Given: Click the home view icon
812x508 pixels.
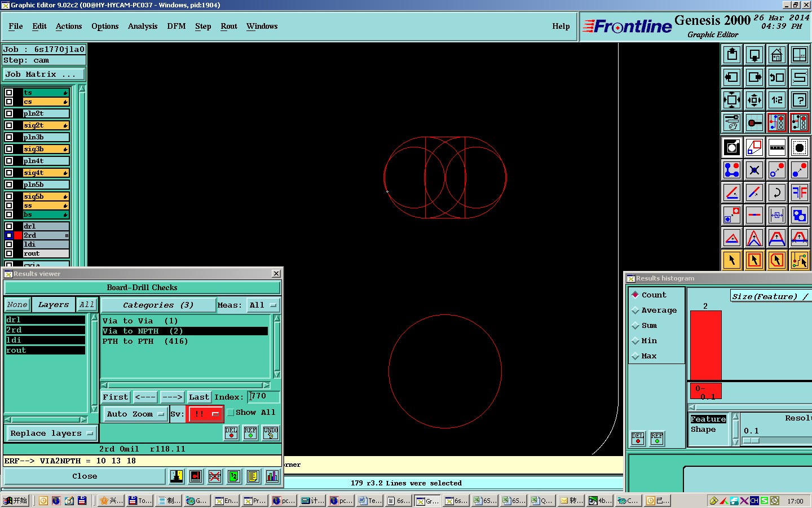Looking at the screenshot, I should [776, 55].
